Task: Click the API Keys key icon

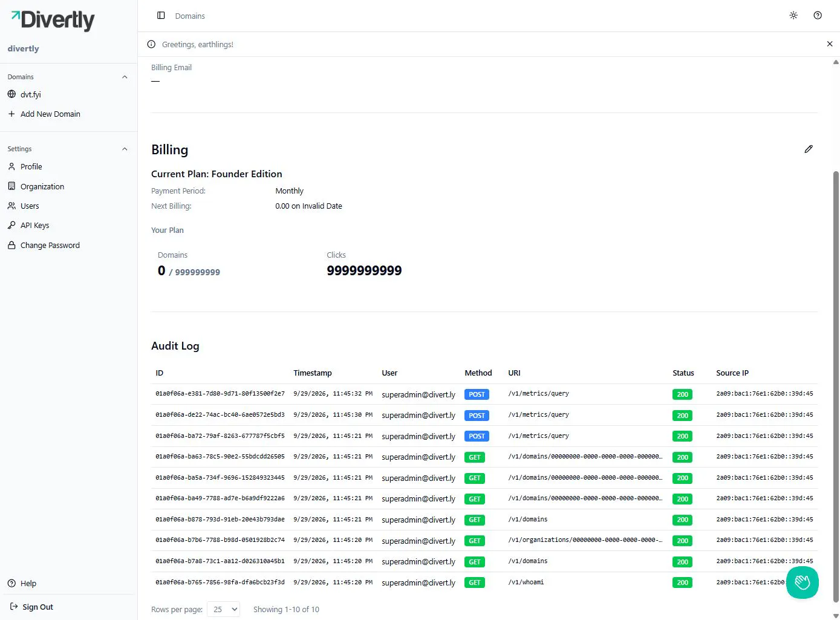Action: (11, 225)
